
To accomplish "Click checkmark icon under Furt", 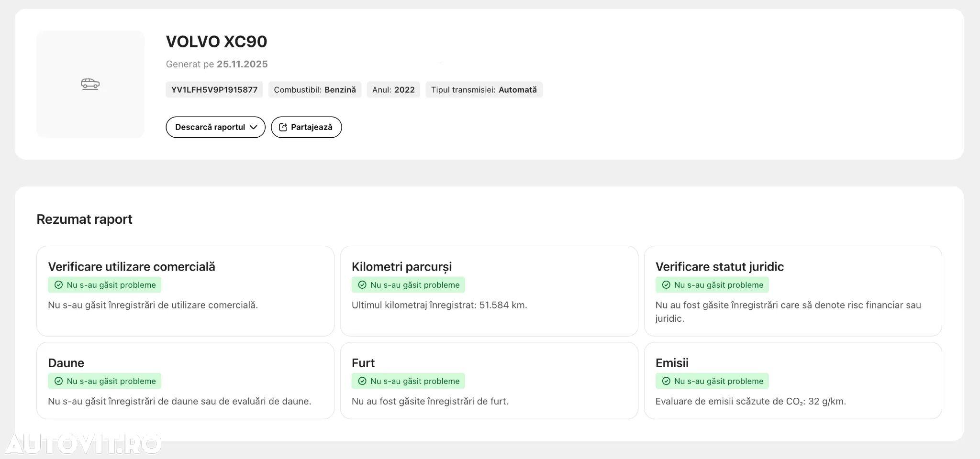I will pyautogui.click(x=362, y=381).
